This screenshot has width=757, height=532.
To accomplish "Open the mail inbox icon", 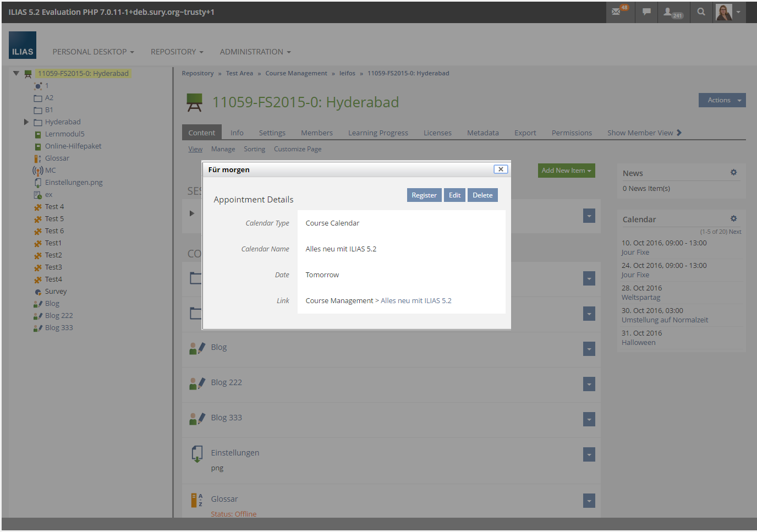I will (x=617, y=12).
